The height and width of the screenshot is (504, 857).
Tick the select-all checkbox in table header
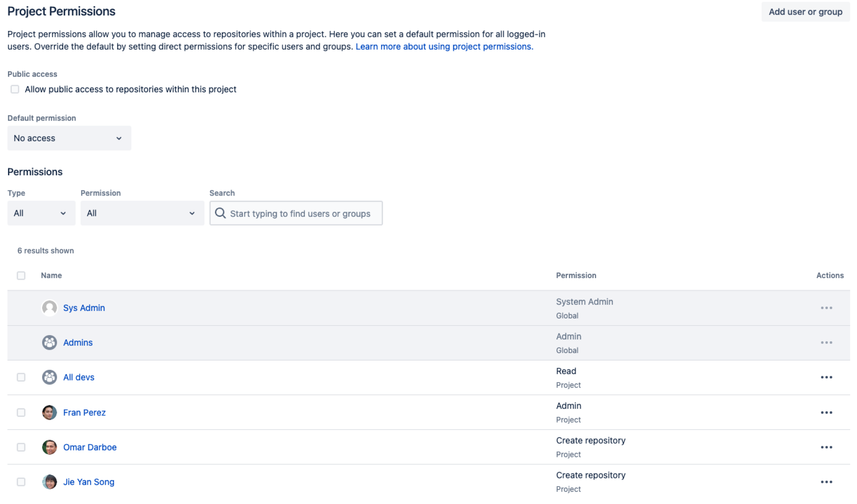pyautogui.click(x=21, y=276)
